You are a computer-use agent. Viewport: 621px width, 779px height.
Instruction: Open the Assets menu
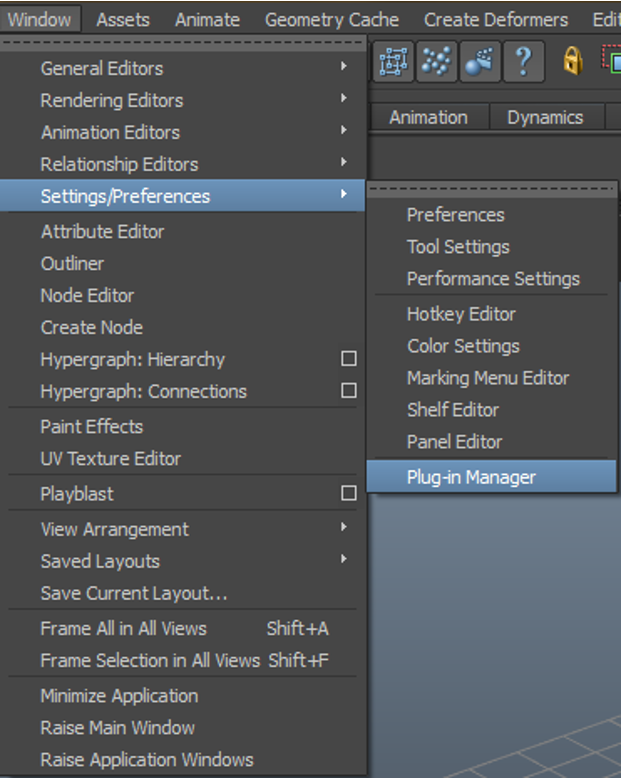[123, 19]
